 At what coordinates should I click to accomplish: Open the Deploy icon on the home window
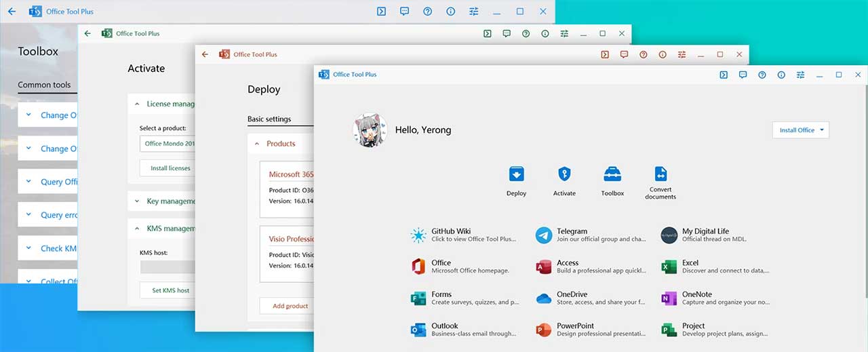pos(516,174)
